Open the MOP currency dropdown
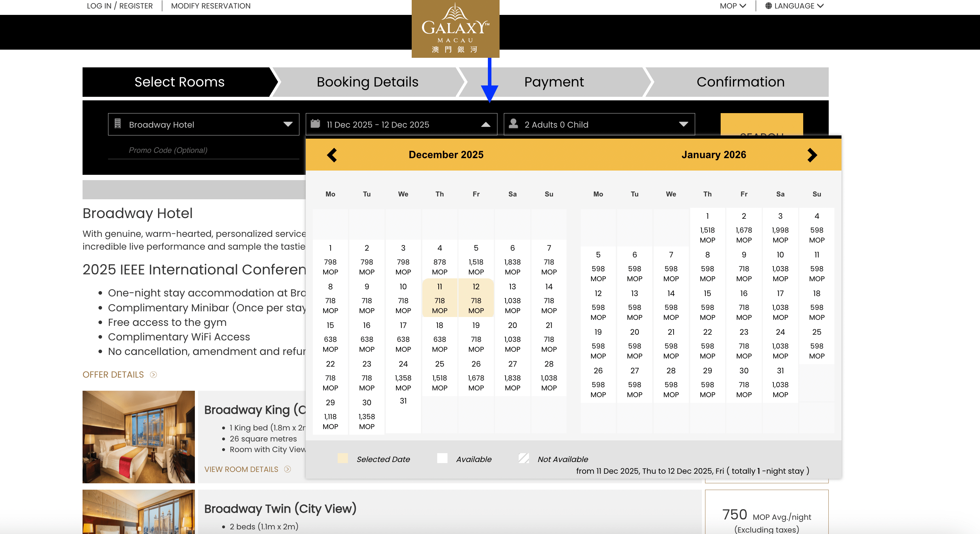 733,6
